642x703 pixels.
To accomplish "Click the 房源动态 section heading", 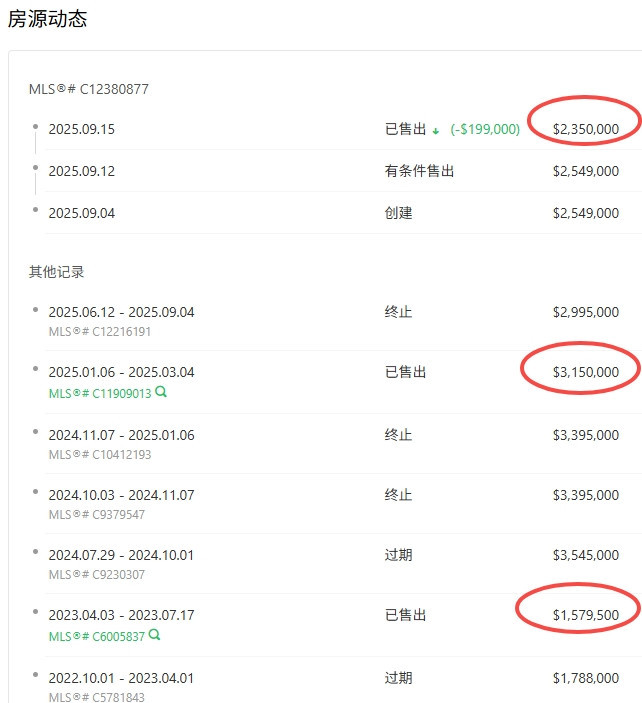I will point(47,19).
